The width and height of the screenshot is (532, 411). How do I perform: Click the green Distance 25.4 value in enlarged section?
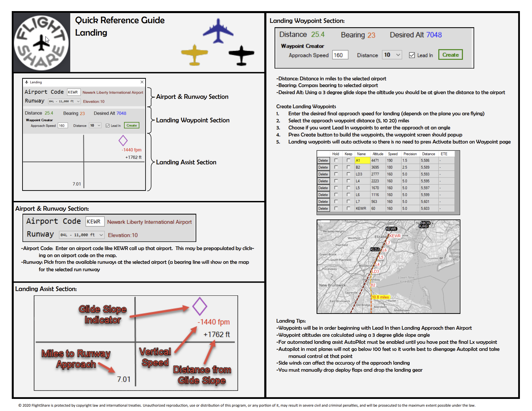point(318,35)
